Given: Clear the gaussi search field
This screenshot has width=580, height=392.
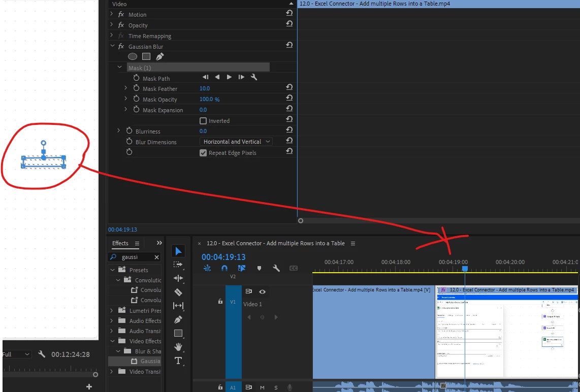Looking at the screenshot, I should click(156, 257).
